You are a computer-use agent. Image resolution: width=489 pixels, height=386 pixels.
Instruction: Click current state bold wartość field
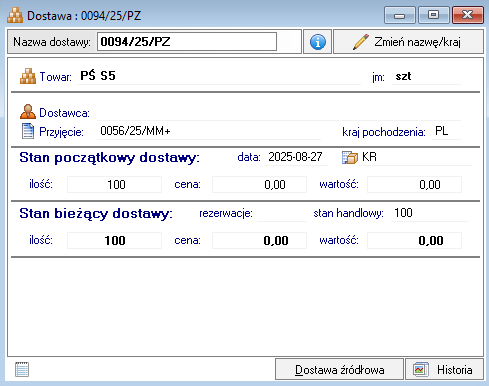414,240
